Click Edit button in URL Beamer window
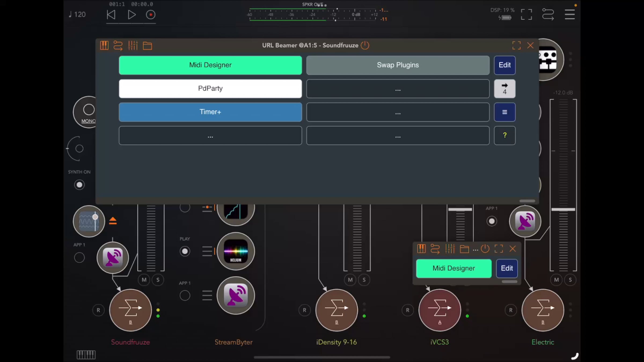This screenshot has width=644, height=362. pos(505,65)
